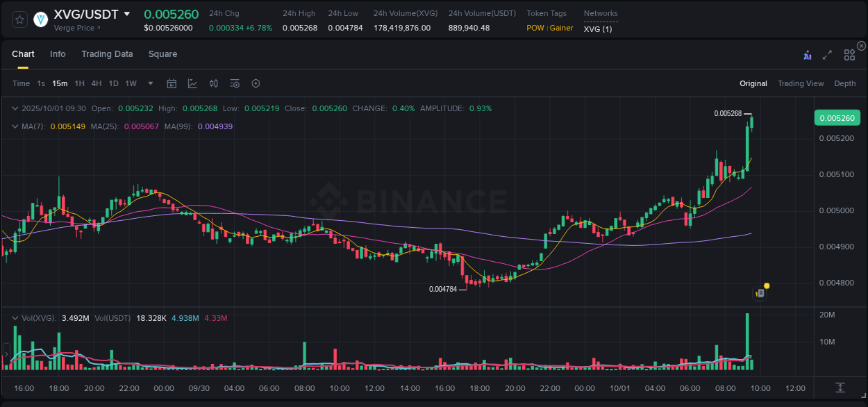The width and height of the screenshot is (868, 407).
Task: Expand the XVG (1) networks dropdown
Action: (x=599, y=30)
